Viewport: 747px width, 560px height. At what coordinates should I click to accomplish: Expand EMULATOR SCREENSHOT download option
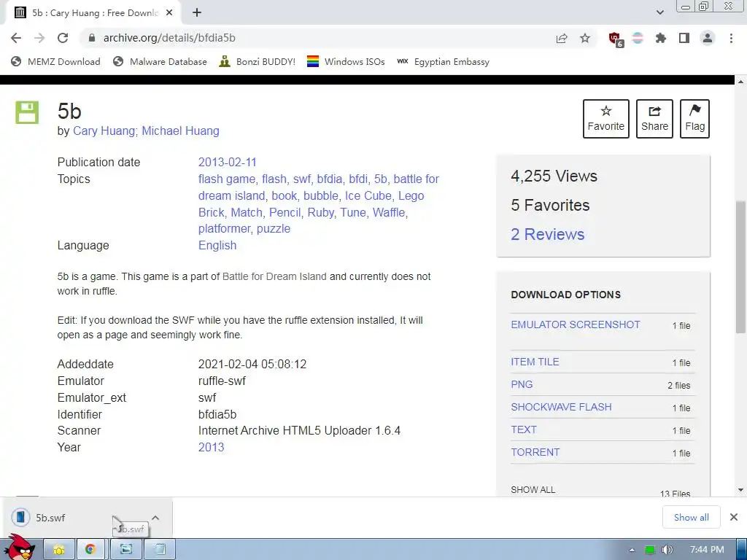pyautogui.click(x=576, y=324)
